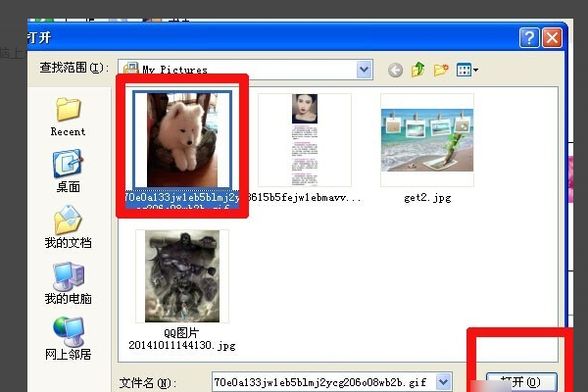Click the help question mark button

[529, 38]
